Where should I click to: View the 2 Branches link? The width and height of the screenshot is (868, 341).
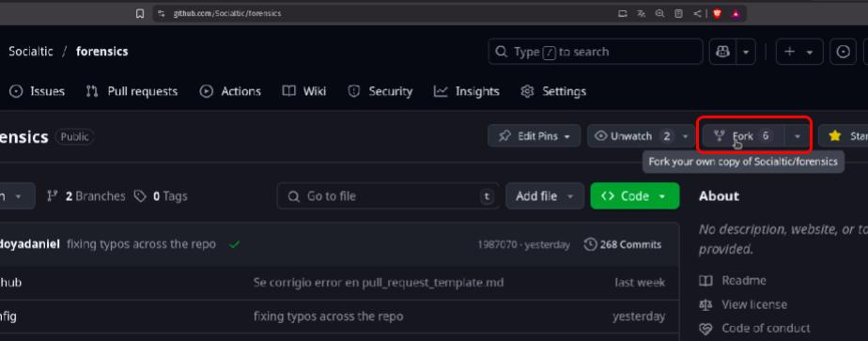(x=85, y=196)
